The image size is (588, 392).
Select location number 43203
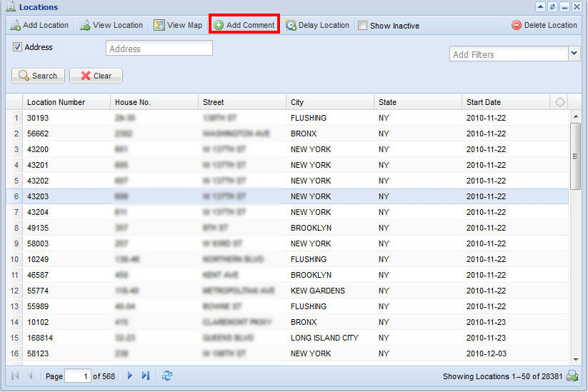click(x=38, y=197)
